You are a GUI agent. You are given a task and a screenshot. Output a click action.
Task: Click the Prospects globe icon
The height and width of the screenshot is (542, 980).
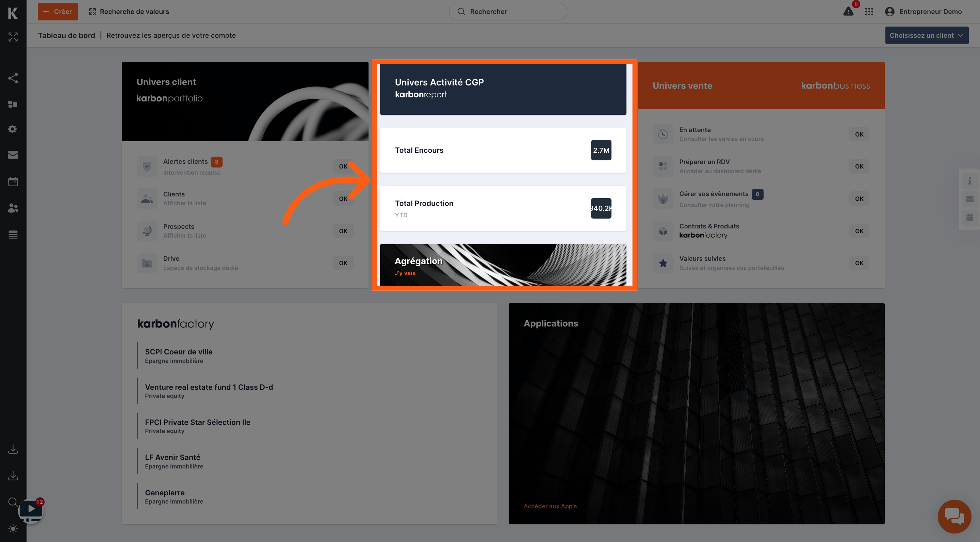147,230
